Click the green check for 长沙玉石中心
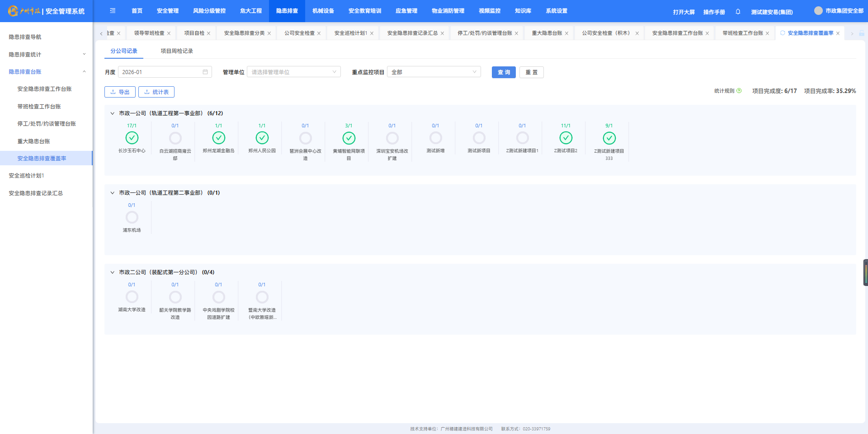 point(132,138)
